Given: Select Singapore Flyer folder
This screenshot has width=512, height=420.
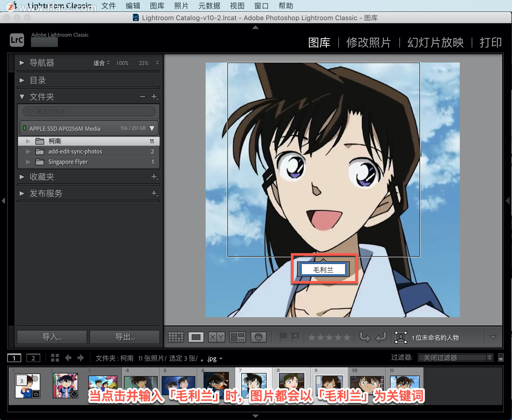Looking at the screenshot, I should 89,162.
